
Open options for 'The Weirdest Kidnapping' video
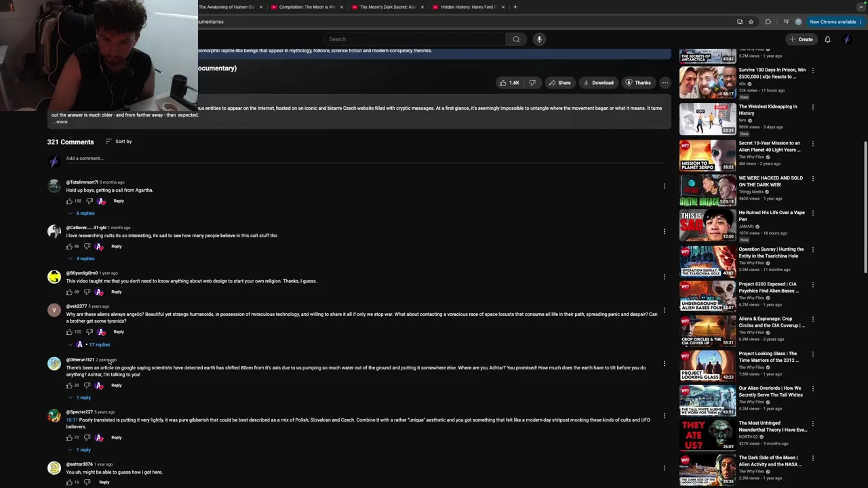[813, 106]
